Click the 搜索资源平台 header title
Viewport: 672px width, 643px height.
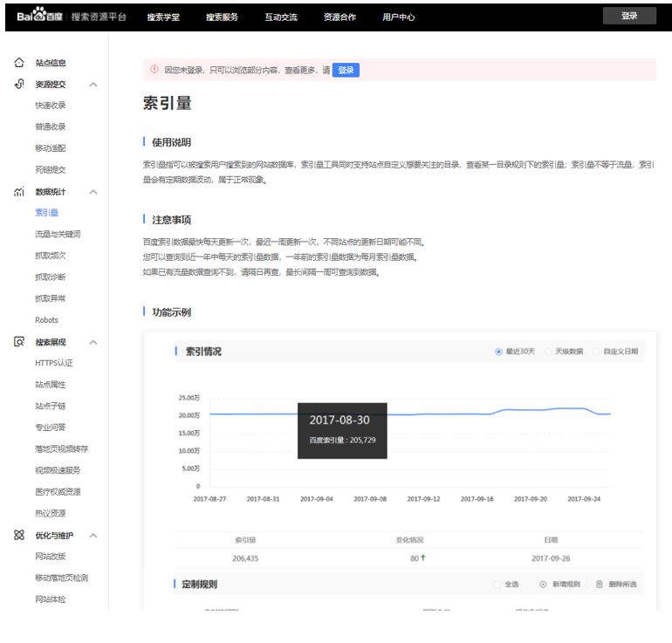click(99, 17)
